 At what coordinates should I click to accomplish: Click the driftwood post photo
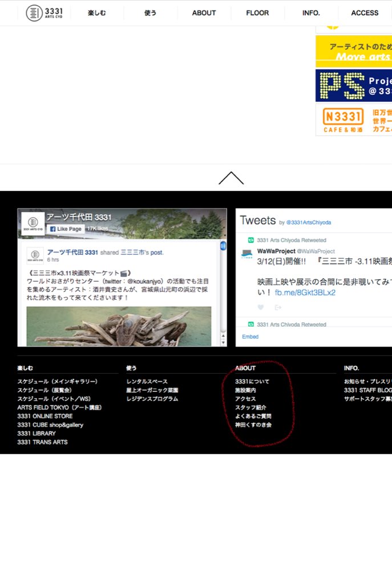pyautogui.click(x=119, y=326)
